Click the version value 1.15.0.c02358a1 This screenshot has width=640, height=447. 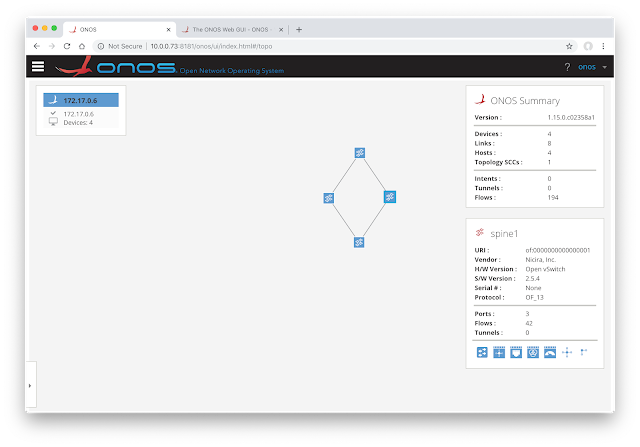click(571, 117)
